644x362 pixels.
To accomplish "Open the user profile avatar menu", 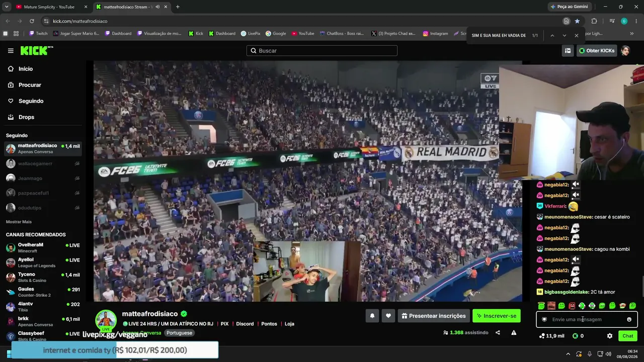I will coord(625,51).
